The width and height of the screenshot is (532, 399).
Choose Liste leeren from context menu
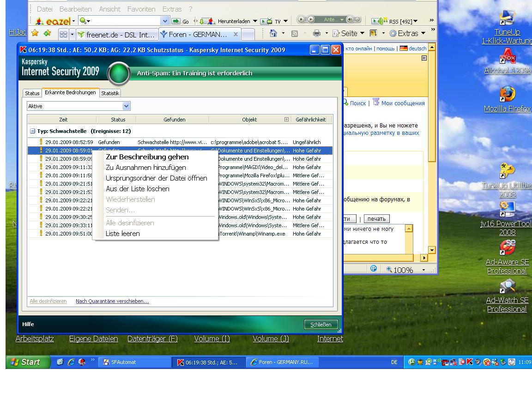123,233
